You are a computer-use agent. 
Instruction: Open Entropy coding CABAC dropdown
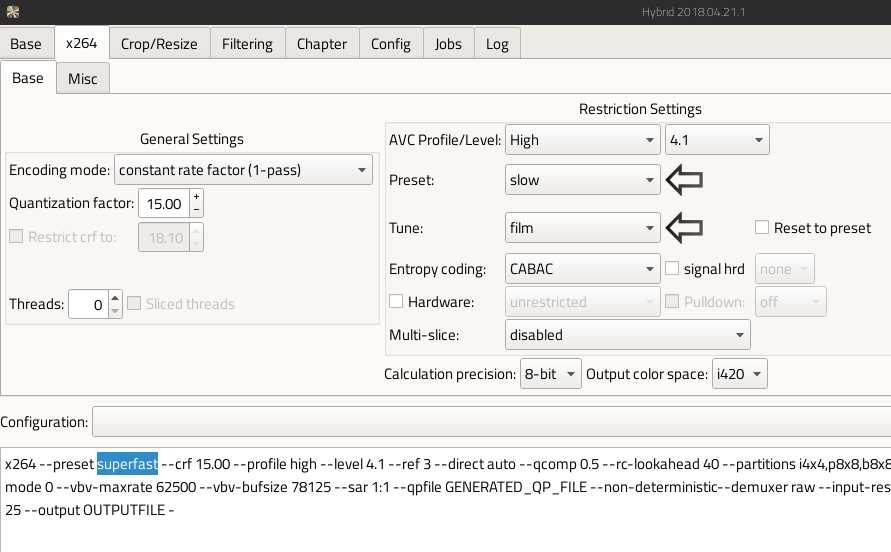coord(582,269)
